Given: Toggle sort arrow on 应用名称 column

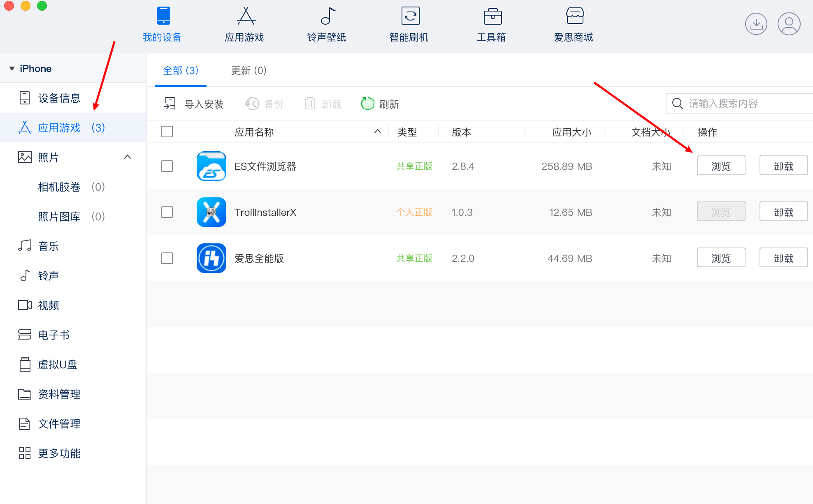Looking at the screenshot, I should coord(377,132).
